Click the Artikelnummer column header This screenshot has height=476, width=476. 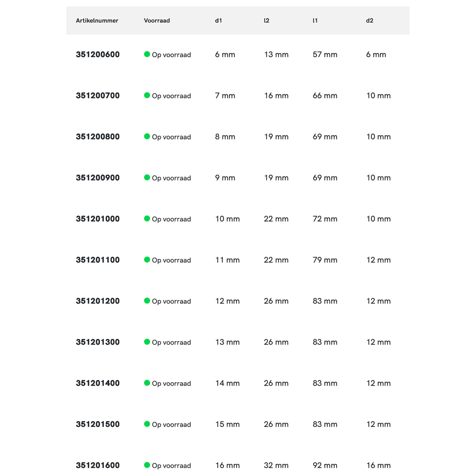click(x=97, y=20)
